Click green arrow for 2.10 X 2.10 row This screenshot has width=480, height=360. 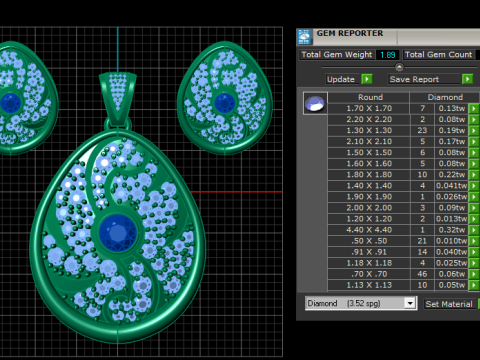click(x=474, y=141)
